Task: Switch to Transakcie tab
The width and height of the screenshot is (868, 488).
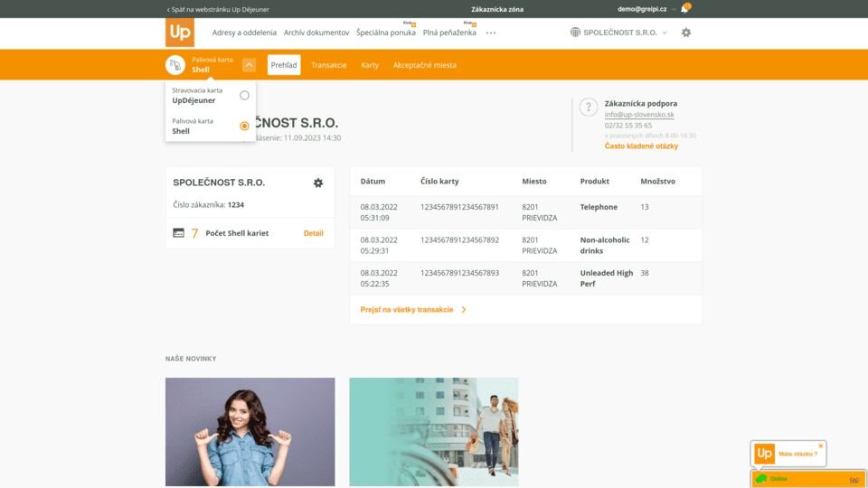Action: point(329,65)
